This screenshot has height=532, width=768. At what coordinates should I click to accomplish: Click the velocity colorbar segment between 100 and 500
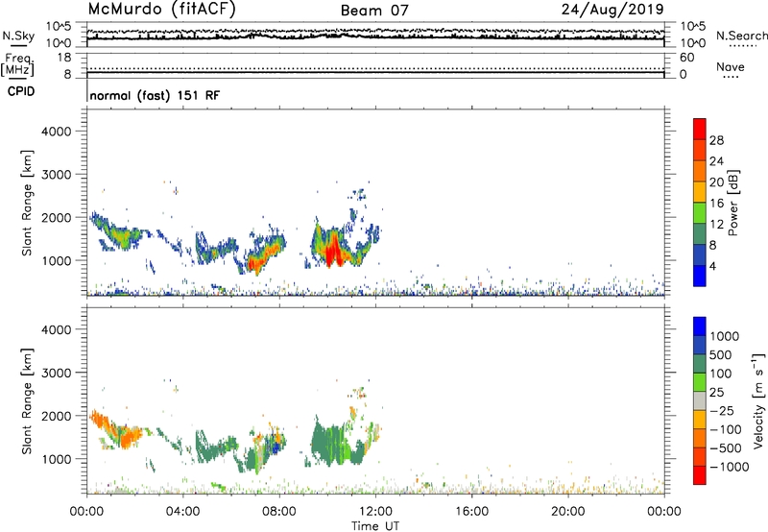tap(700, 364)
